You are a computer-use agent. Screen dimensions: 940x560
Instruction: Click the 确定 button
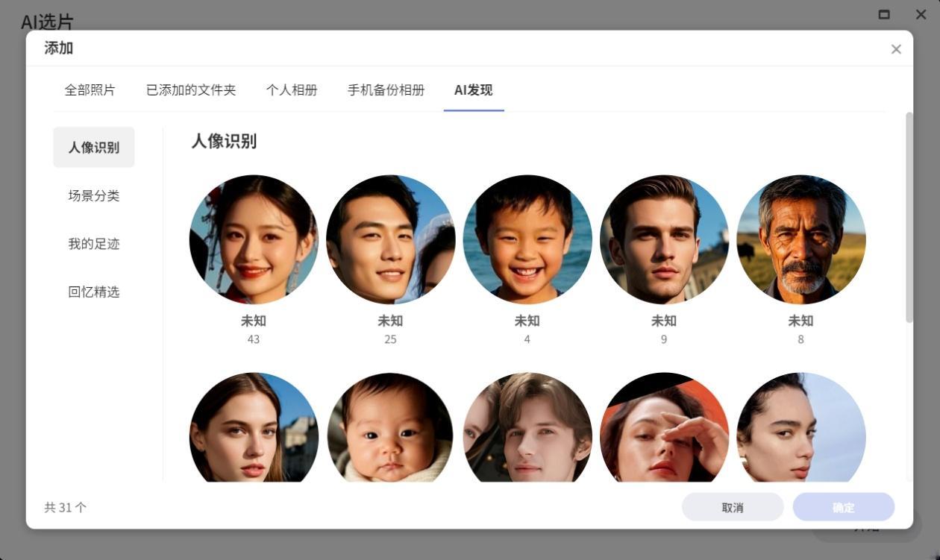[x=844, y=507]
